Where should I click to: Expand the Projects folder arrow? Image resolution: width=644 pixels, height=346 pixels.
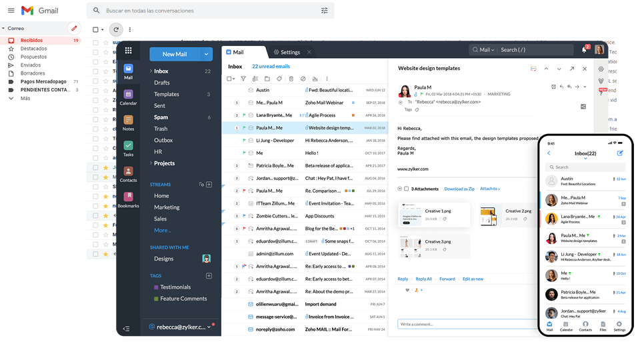pyautogui.click(x=151, y=163)
